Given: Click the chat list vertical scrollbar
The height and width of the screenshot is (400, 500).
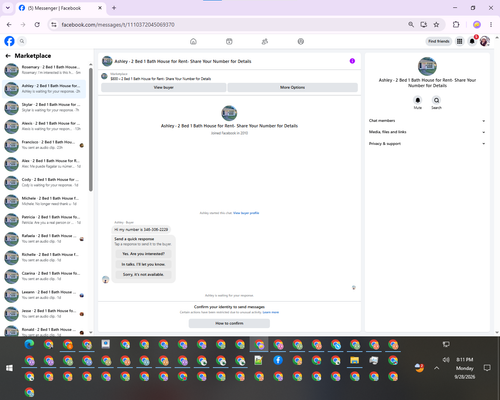Looking at the screenshot, I should (x=91, y=130).
